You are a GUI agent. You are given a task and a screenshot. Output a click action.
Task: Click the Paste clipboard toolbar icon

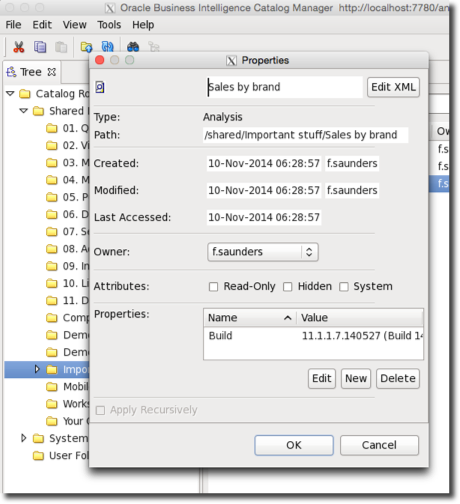click(61, 47)
